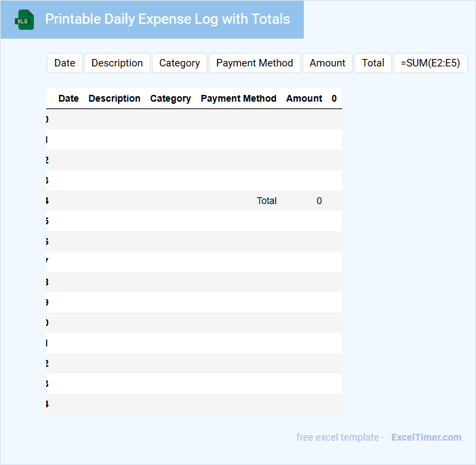The width and height of the screenshot is (476, 465).
Task: Click the Category column header in table
Action: [x=171, y=98]
